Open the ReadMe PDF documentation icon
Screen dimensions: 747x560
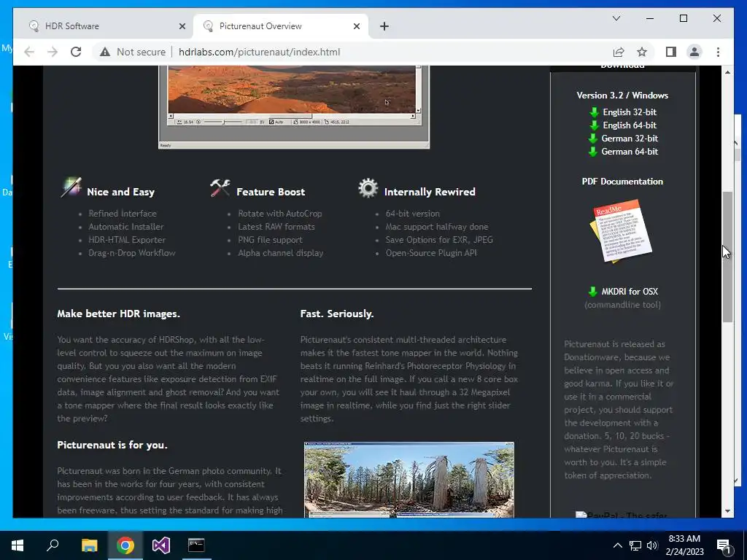[621, 231]
